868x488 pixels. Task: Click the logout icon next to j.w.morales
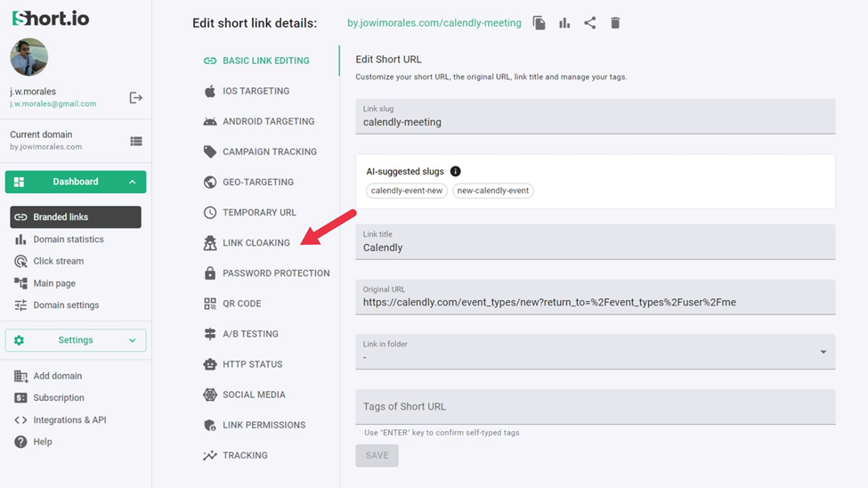(x=135, y=97)
